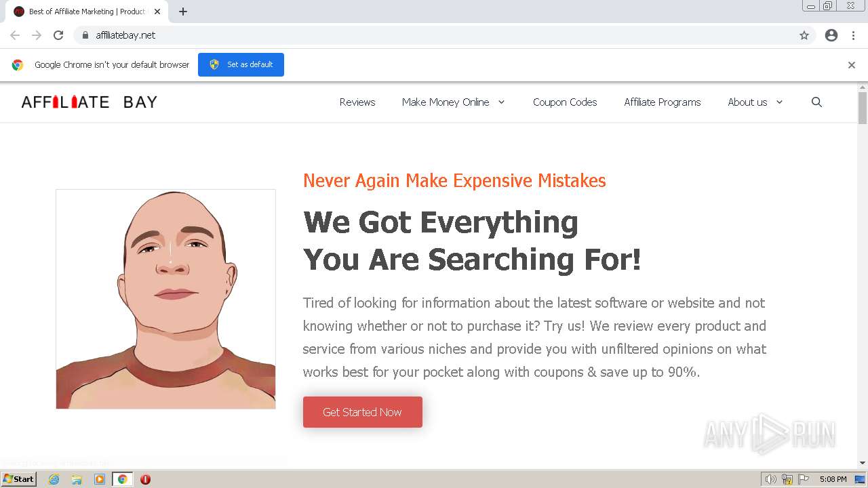Open Internet Explorer from the taskbar
The height and width of the screenshot is (488, 868).
54,479
